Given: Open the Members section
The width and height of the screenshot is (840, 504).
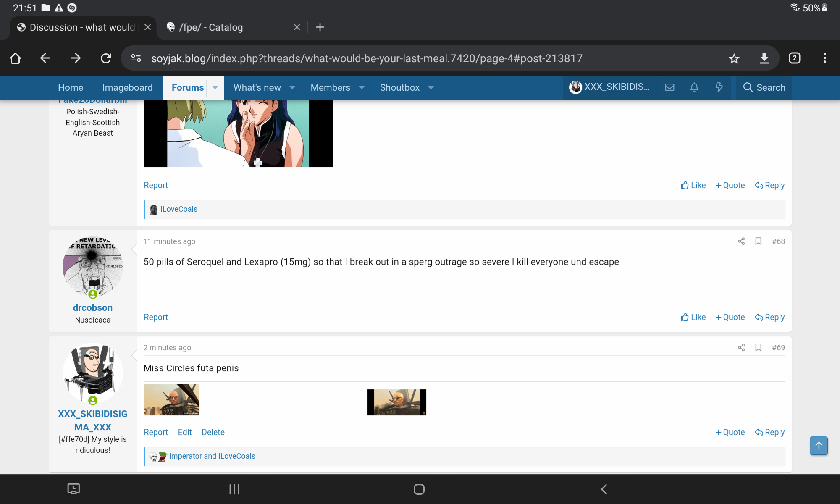Looking at the screenshot, I should coord(330,87).
